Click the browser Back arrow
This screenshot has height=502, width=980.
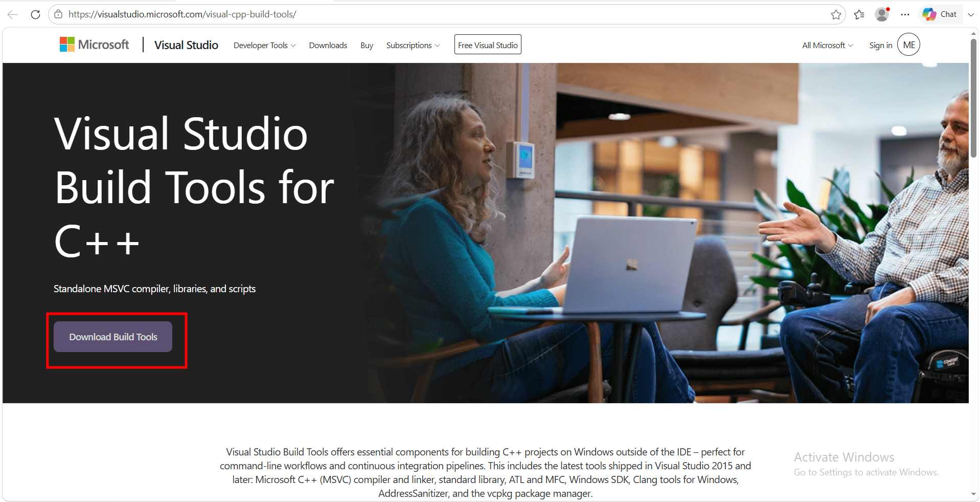[13, 14]
